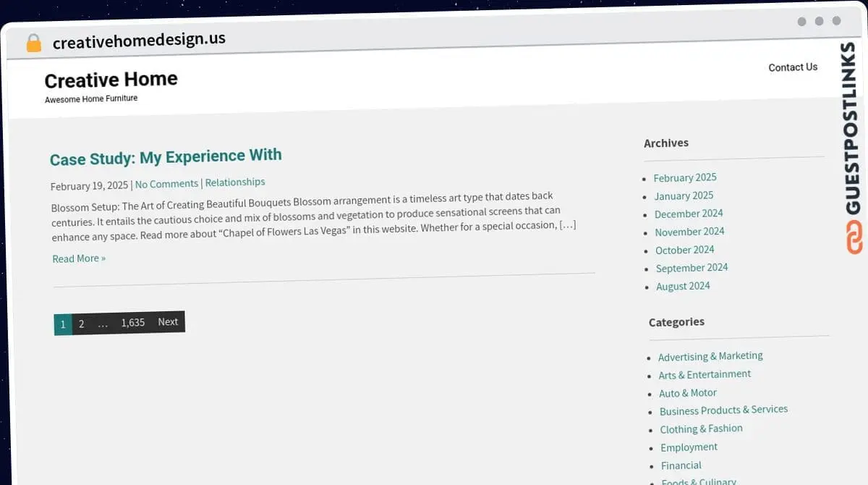Select the Arts & Entertainment category
868x485 pixels.
[705, 375]
